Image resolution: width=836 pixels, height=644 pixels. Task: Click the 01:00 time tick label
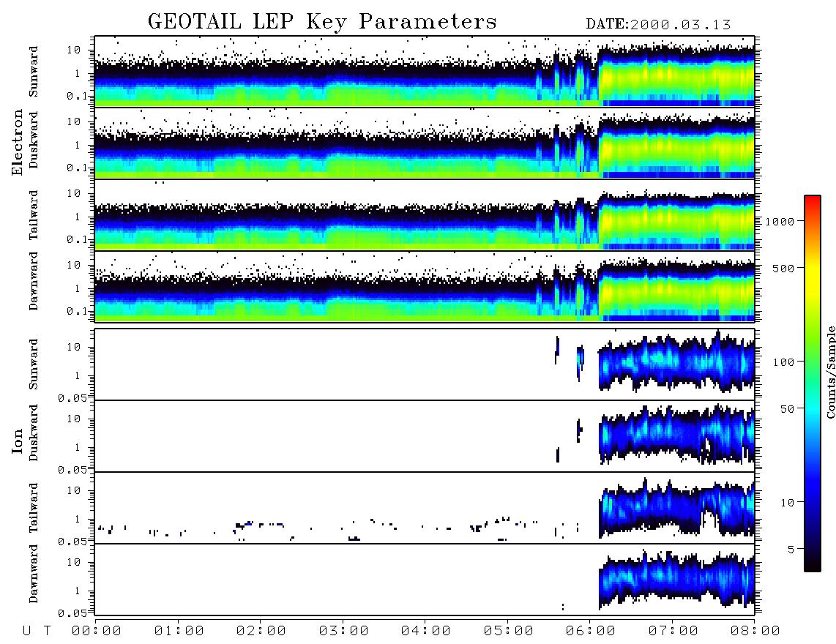pyautogui.click(x=179, y=631)
